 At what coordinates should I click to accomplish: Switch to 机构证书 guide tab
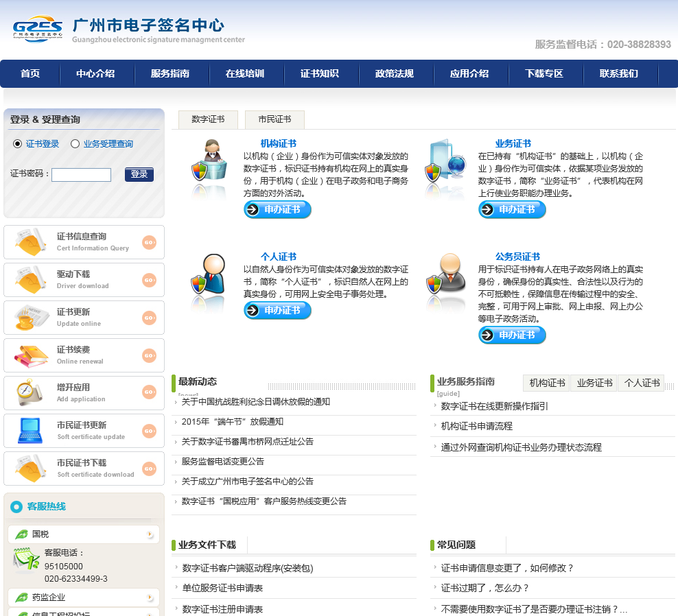pos(547,383)
